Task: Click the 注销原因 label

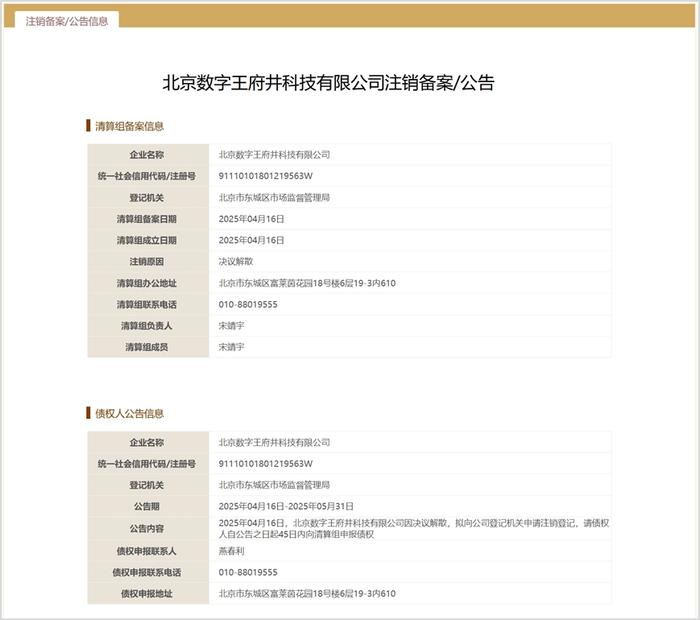Action: coord(147,262)
